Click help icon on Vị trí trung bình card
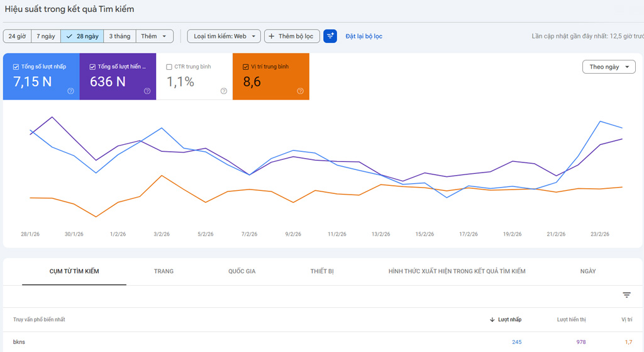644x352 pixels. point(300,91)
